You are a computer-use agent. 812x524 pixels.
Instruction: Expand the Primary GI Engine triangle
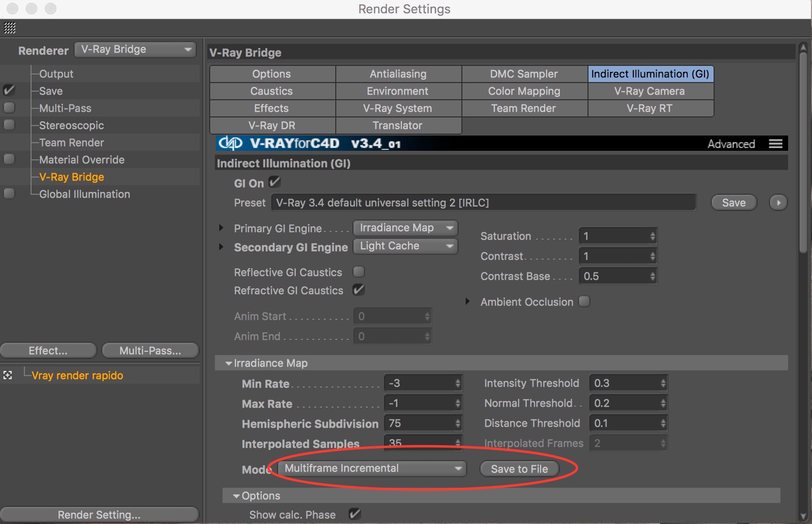pyautogui.click(x=221, y=228)
